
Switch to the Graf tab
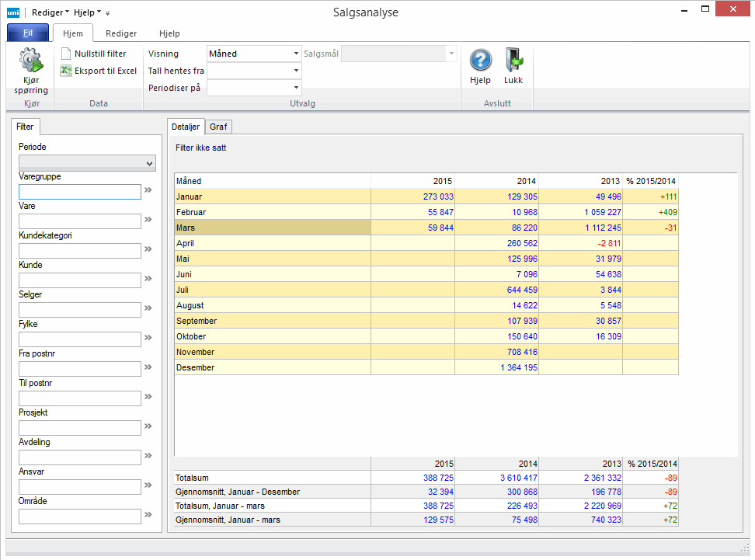(x=218, y=127)
